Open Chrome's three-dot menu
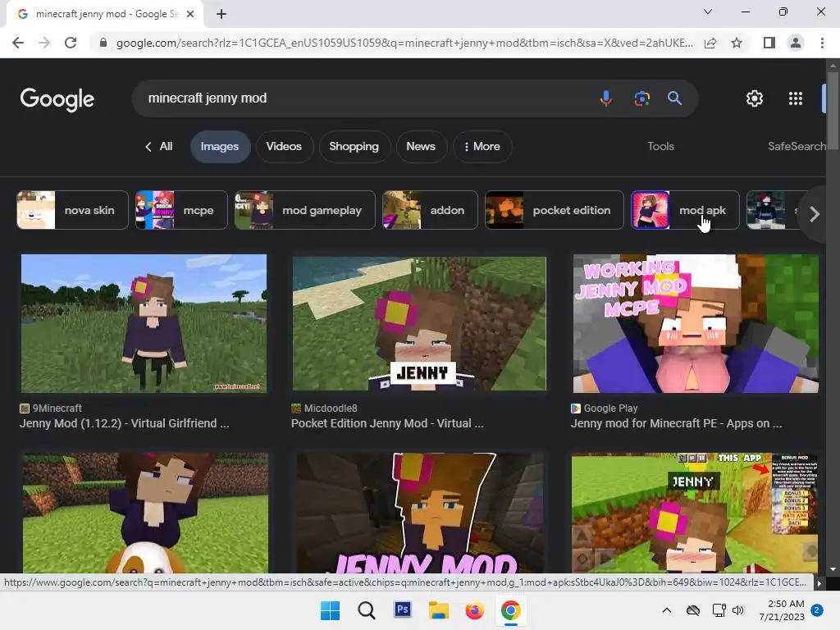The image size is (840, 630). coord(822,43)
